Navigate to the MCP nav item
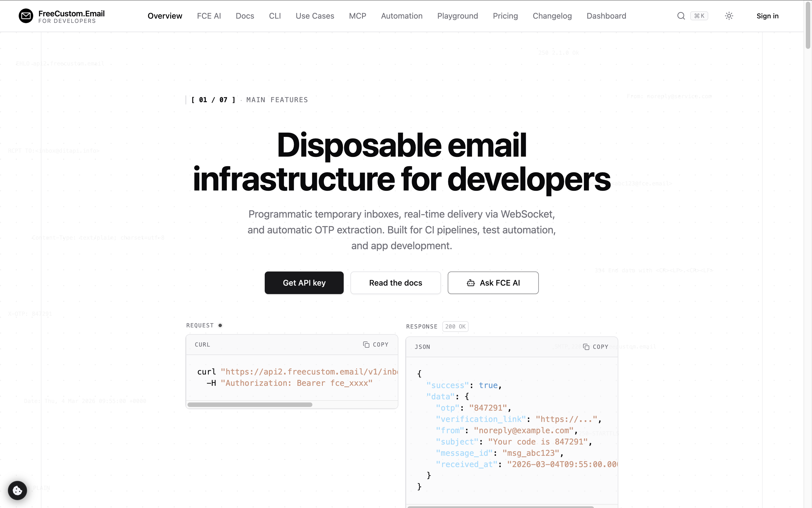This screenshot has height=508, width=812. 357,16
